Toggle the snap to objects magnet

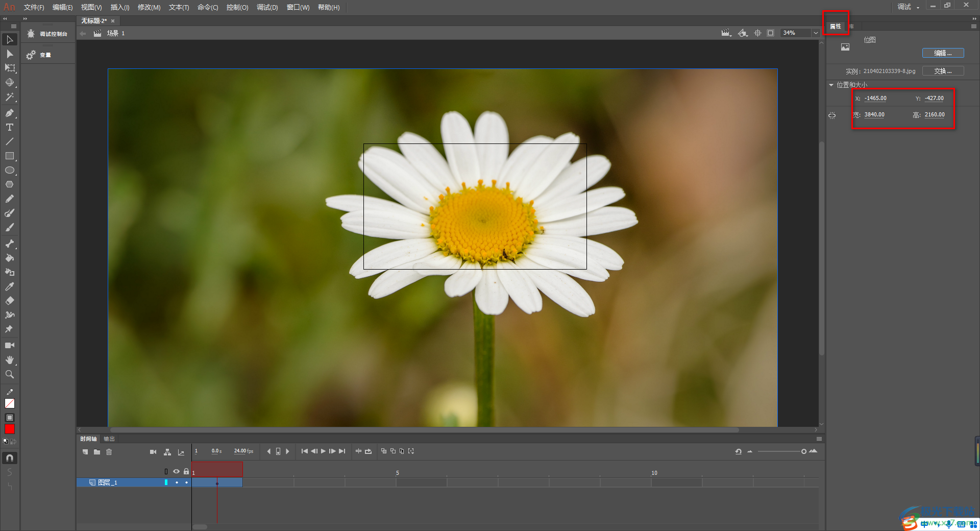[10, 458]
